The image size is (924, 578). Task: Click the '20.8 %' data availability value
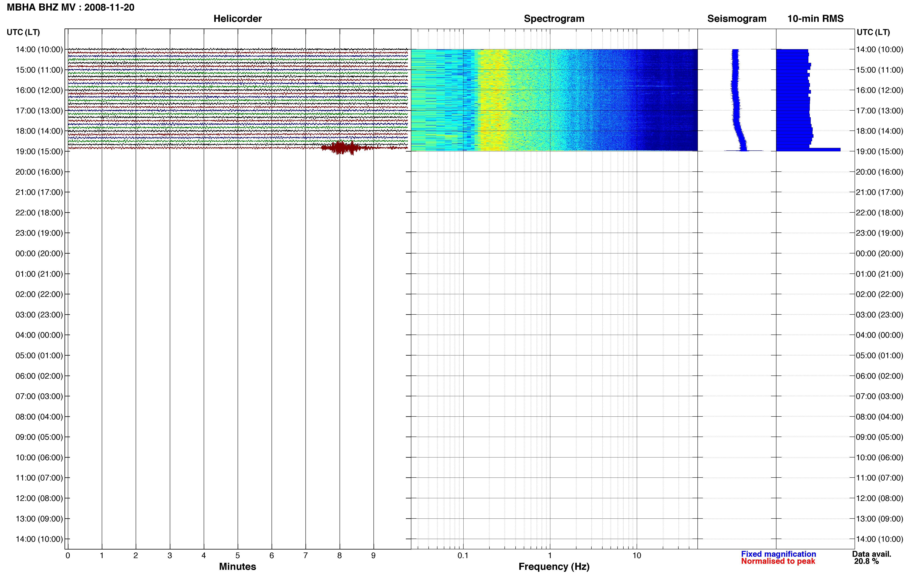pos(866,561)
